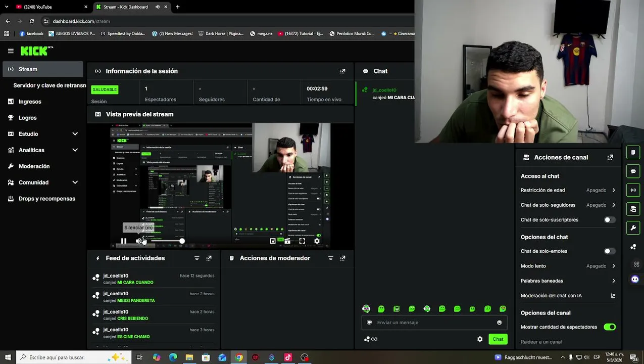
Task: Open the Feed de actividades filter
Action: coord(197,258)
